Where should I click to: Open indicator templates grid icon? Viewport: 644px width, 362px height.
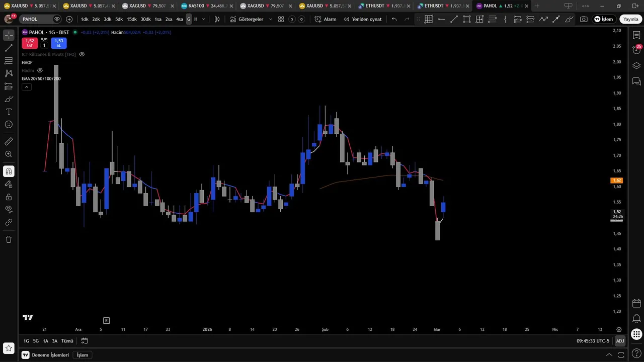(x=281, y=19)
